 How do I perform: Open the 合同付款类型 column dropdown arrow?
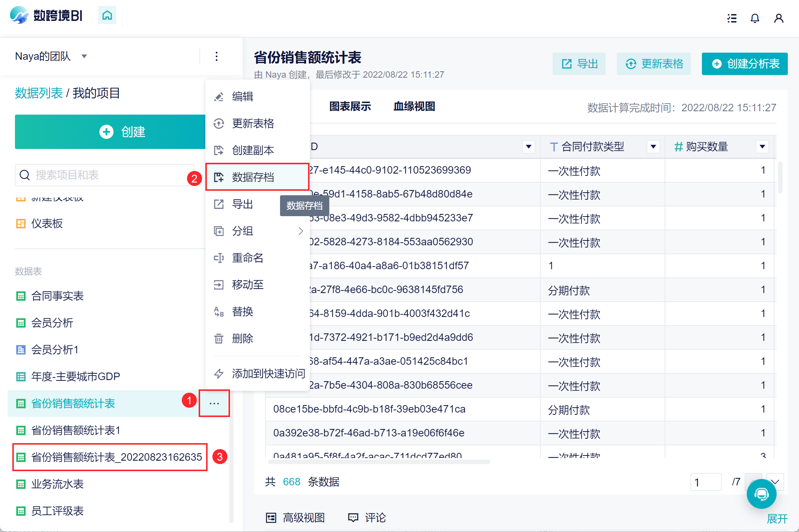coord(653,147)
